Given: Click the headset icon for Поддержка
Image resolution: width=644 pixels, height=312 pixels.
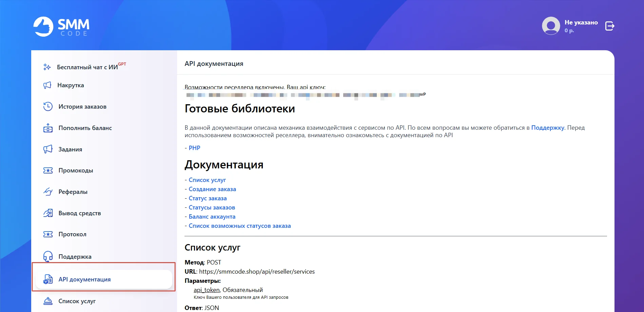Looking at the screenshot, I should click(48, 256).
